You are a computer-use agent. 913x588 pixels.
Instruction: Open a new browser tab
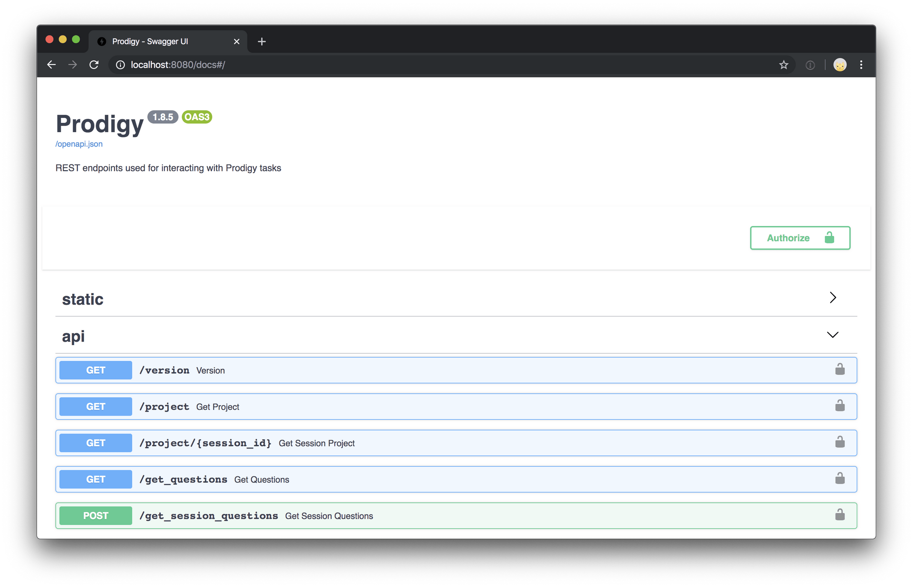[262, 41]
